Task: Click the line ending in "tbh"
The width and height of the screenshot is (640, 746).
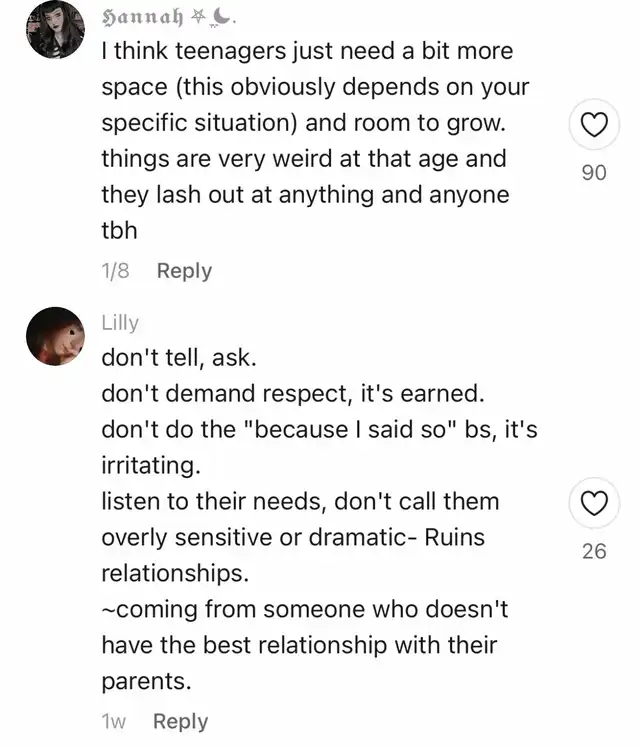Action: (119, 230)
